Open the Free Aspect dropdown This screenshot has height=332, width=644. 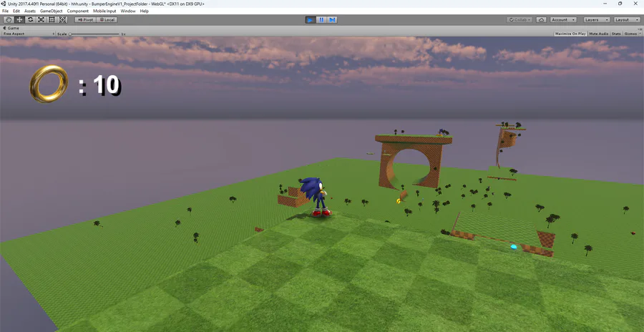(x=29, y=34)
